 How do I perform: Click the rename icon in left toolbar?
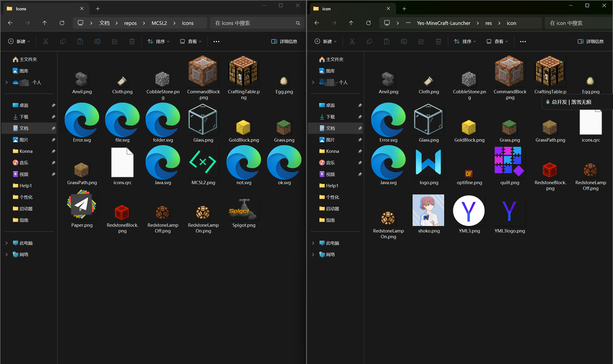pos(97,41)
